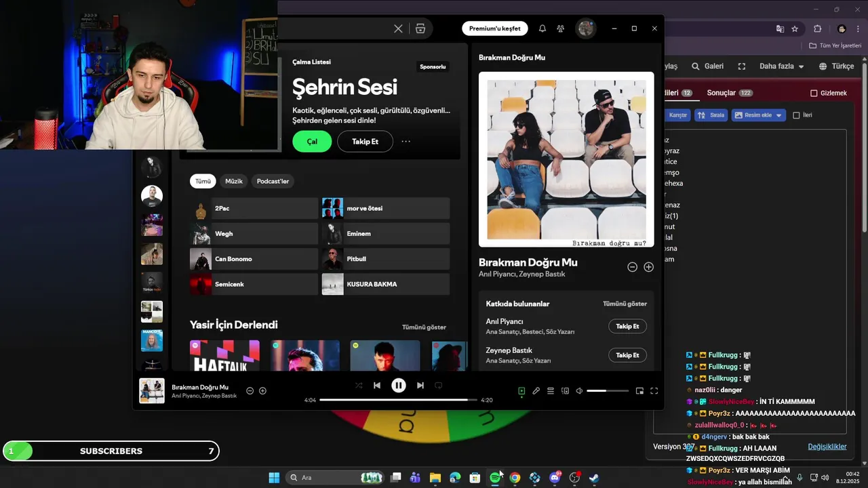Select the Müzik filter chip
Image resolution: width=868 pixels, height=488 pixels.
234,181
